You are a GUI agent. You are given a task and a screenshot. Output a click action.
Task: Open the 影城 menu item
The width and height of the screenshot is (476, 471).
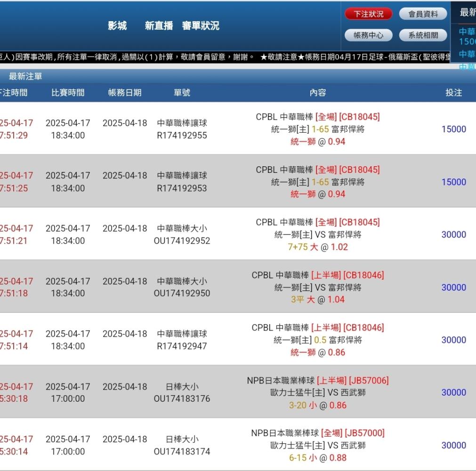pos(117,26)
